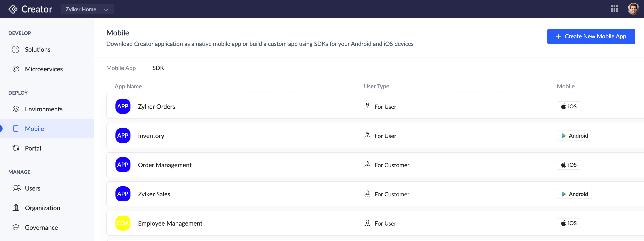Click the Zylker Sales APP icon
This screenshot has height=241, width=644.
(x=123, y=194)
